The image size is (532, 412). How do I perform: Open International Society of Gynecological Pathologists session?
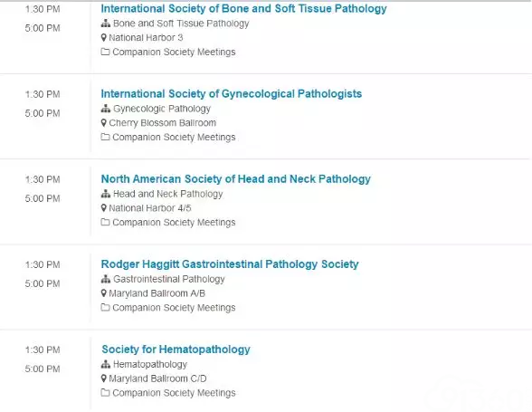[x=232, y=94]
